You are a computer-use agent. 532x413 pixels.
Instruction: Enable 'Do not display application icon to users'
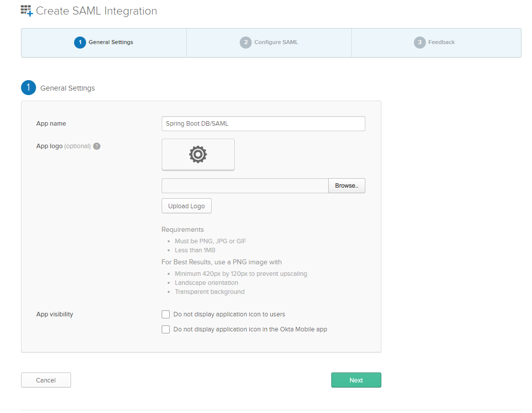click(166, 314)
